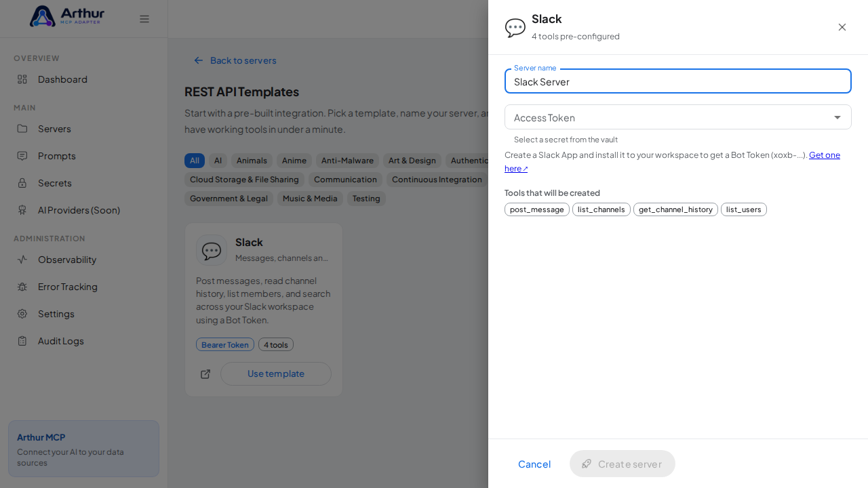Filter templates by Animals
This screenshot has width=868, height=488.
252,161
